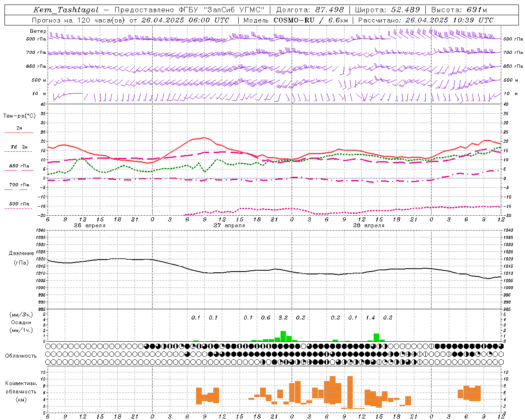525x420 pixels.
Task: Click the "(мм/1ч.)" precipitation unit label
Action: (21, 330)
